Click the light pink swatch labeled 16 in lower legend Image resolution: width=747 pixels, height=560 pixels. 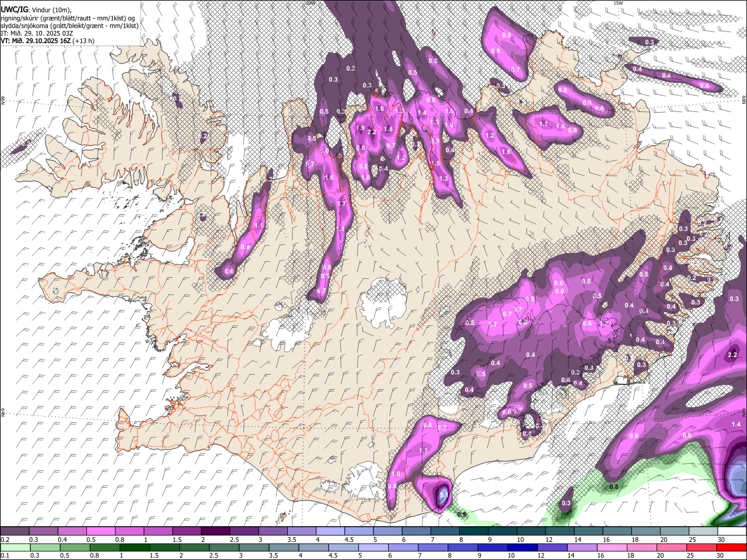click(612, 547)
